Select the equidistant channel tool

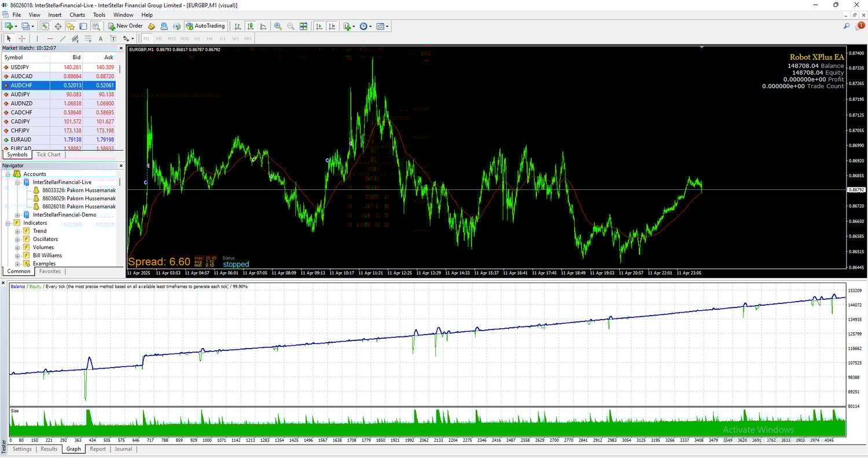click(75, 39)
